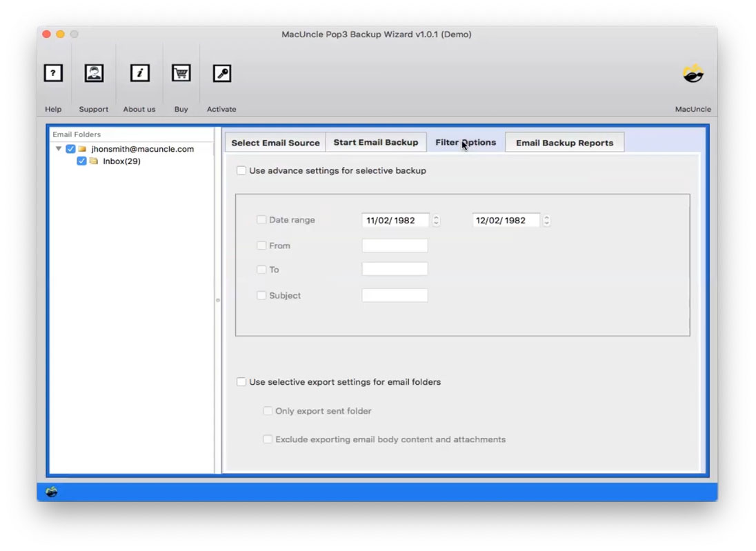
Task: Click the stepper beside date 11/02/1982
Action: pos(437,220)
